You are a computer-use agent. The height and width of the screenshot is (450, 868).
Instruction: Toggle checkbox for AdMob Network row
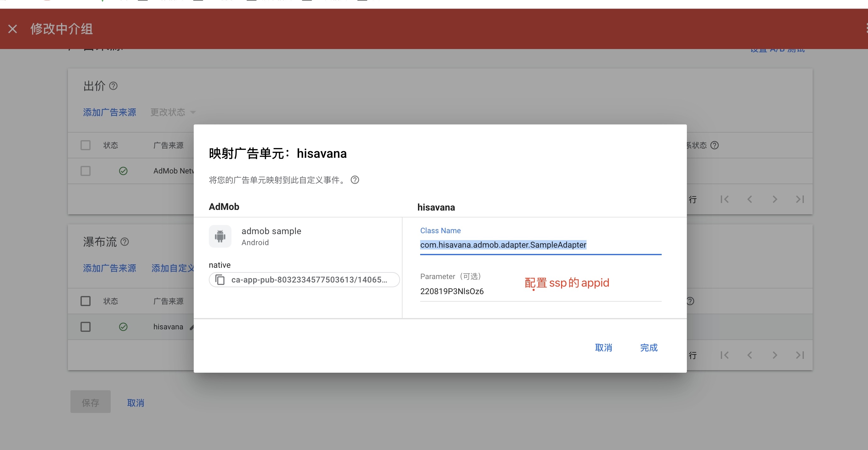click(86, 171)
